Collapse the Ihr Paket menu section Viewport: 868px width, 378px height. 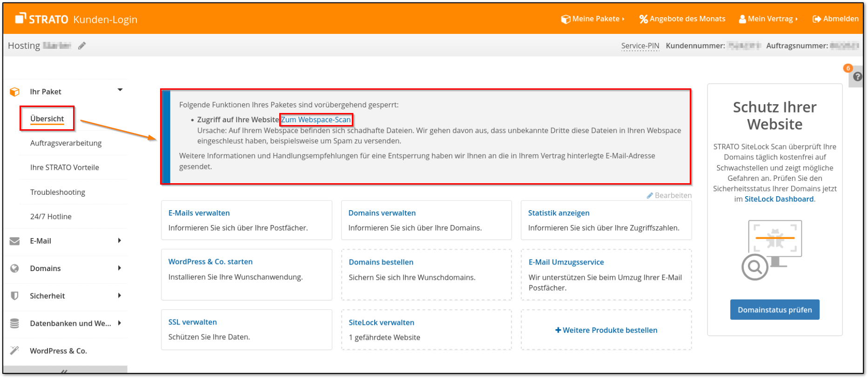(x=120, y=90)
